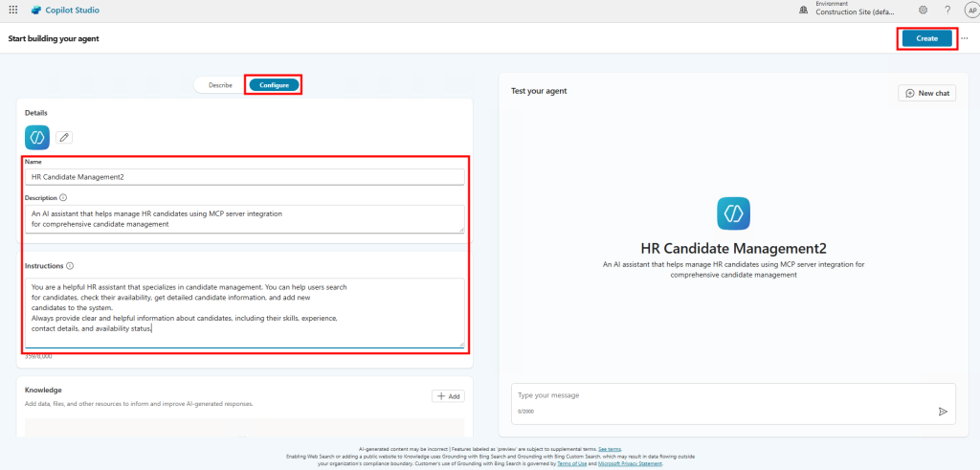Viewport: 980px width, 470px height.
Task: Click the Create button
Action: (926, 38)
